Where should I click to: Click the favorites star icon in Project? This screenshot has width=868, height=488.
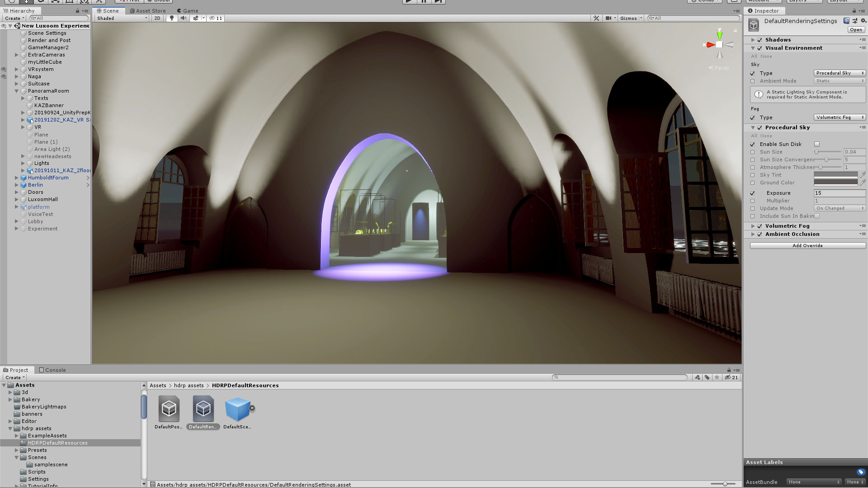(x=717, y=377)
